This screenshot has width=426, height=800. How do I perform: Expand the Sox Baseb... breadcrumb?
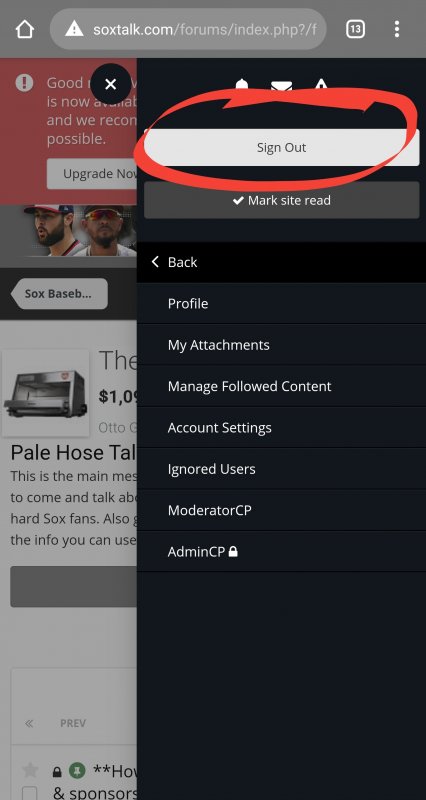tap(59, 294)
